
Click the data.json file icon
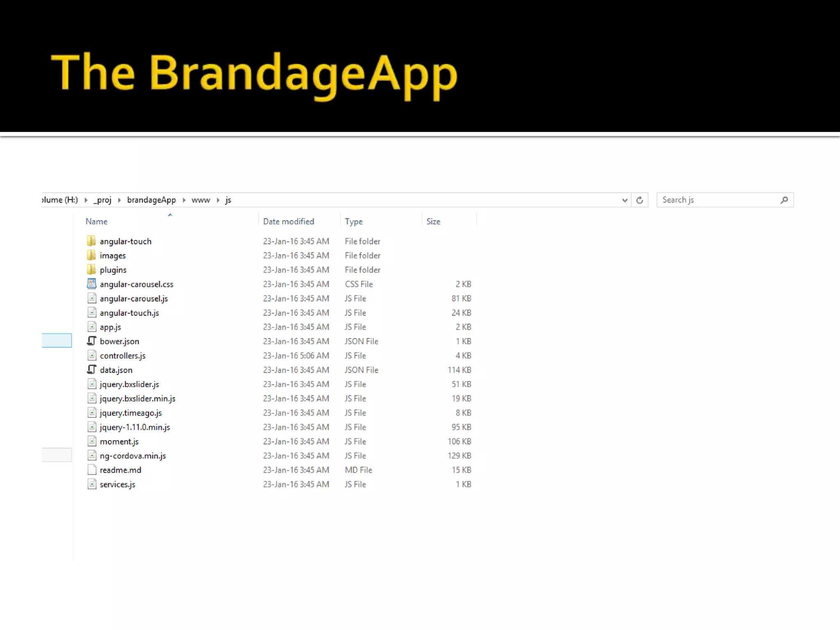[x=91, y=370]
